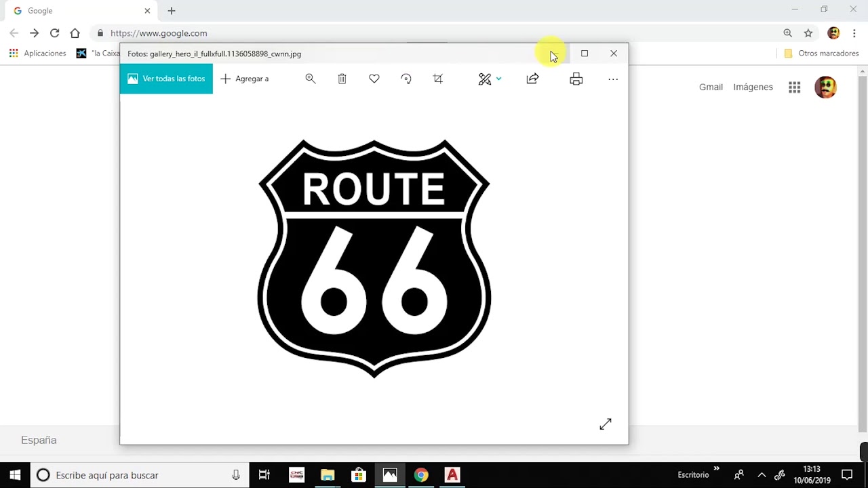Mark photo as favorite with heart icon
The height and width of the screenshot is (488, 868).
(x=374, y=79)
